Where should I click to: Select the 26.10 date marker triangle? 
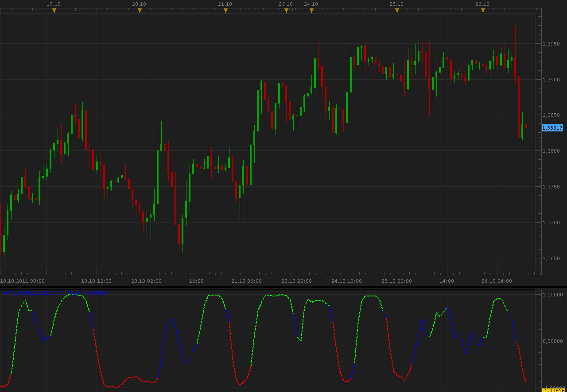(x=483, y=11)
